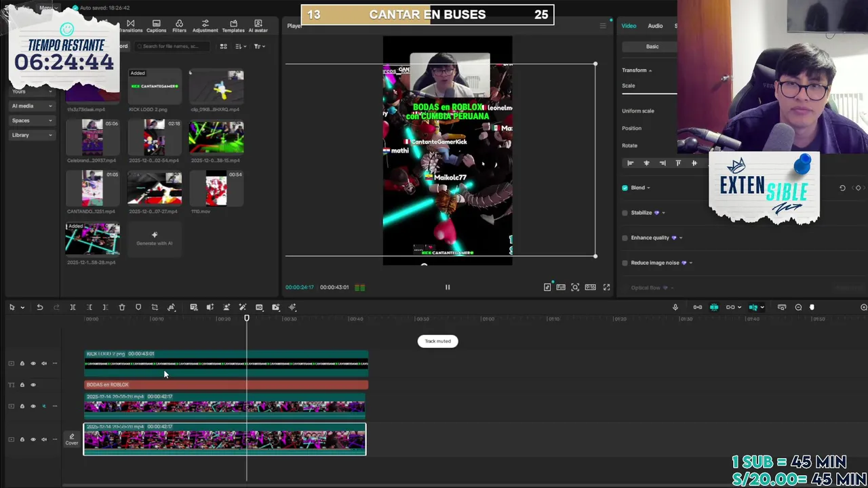Lock the BODAS en ROBLOX text track
This screenshot has height=488, width=868.
[x=22, y=384]
